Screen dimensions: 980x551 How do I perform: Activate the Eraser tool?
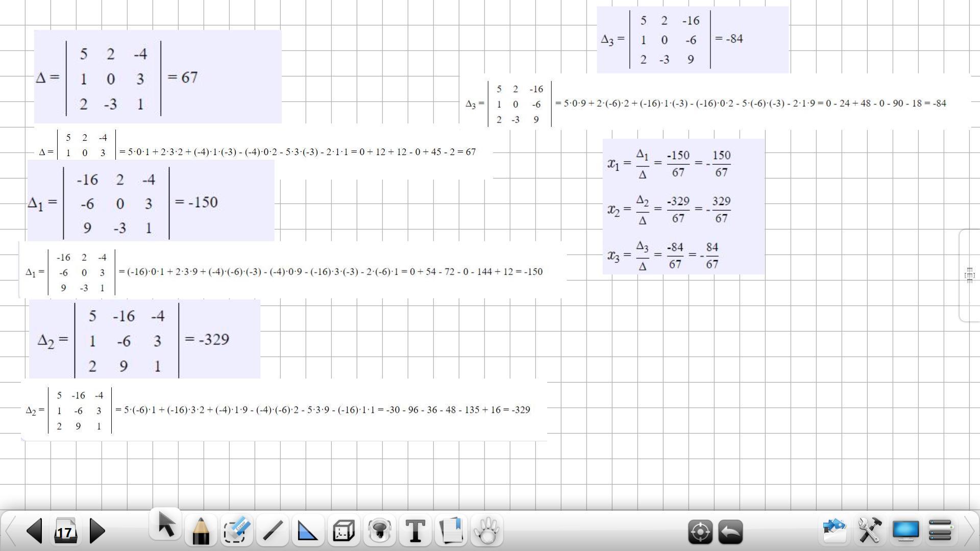point(236,531)
